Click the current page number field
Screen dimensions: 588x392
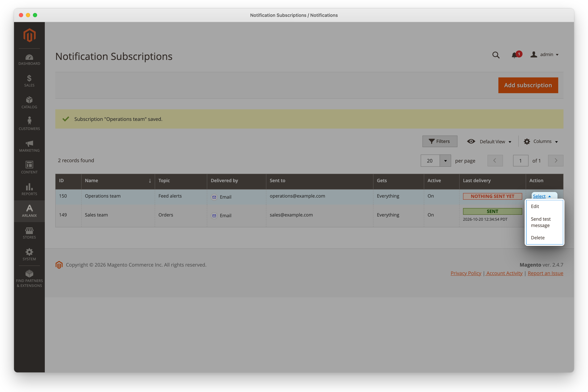[x=520, y=161]
